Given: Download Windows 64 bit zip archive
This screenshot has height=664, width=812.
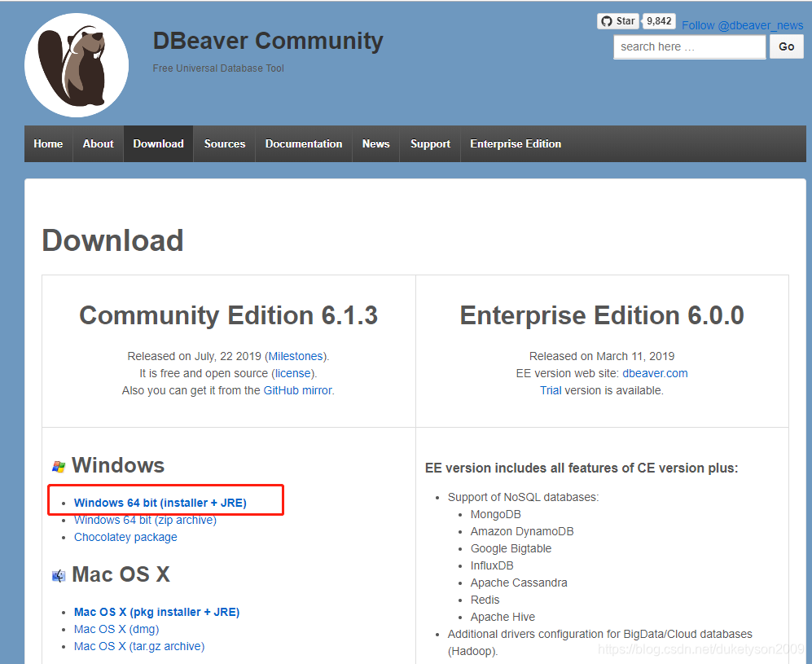Looking at the screenshot, I should tap(145, 520).
